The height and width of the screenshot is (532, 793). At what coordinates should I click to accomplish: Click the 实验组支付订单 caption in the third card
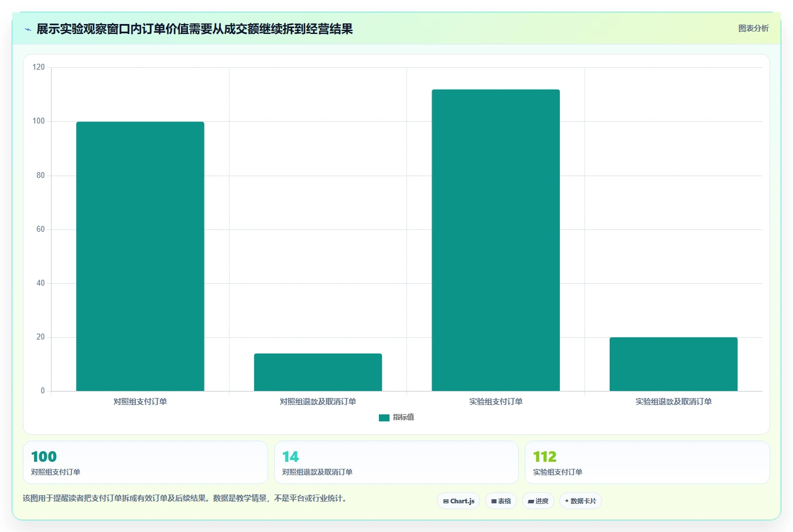(x=558, y=472)
